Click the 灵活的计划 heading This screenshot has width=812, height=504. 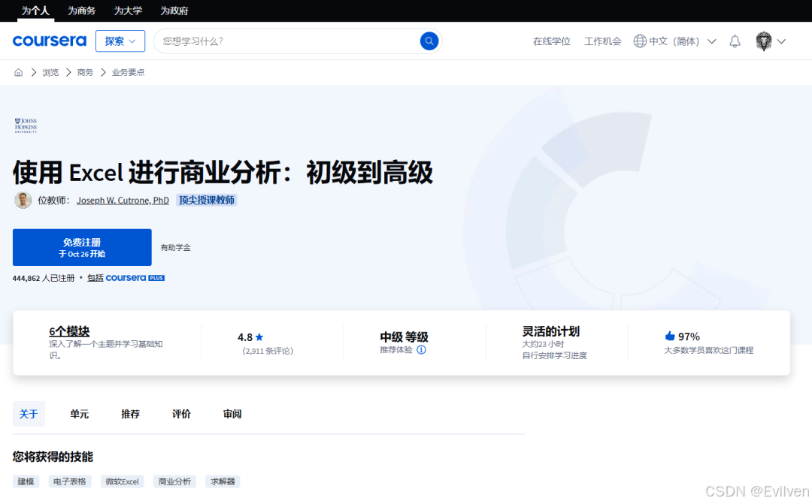click(550, 331)
